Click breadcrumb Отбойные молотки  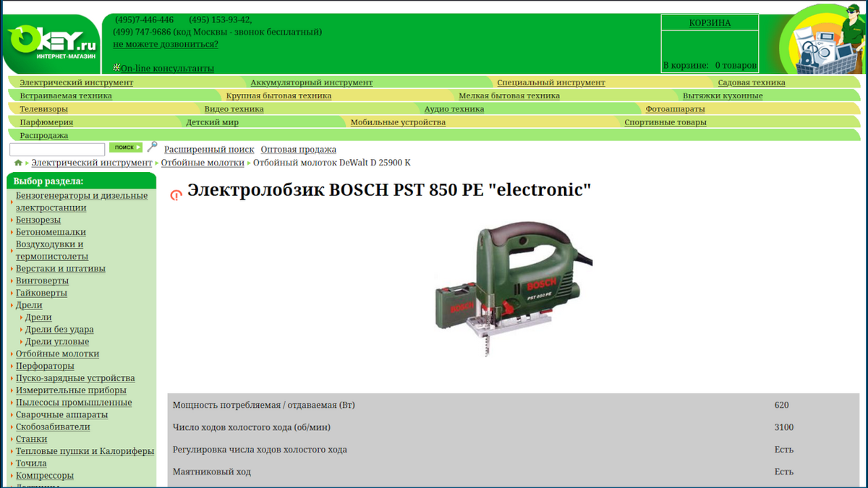pos(203,163)
